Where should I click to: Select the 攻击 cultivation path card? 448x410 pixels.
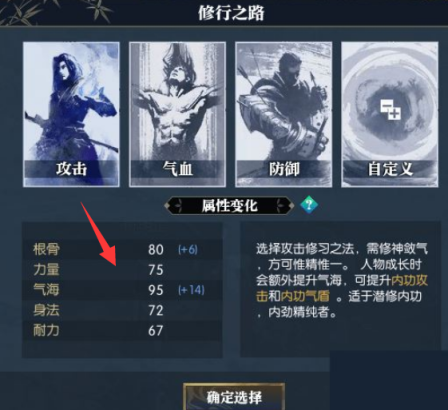tap(71, 114)
